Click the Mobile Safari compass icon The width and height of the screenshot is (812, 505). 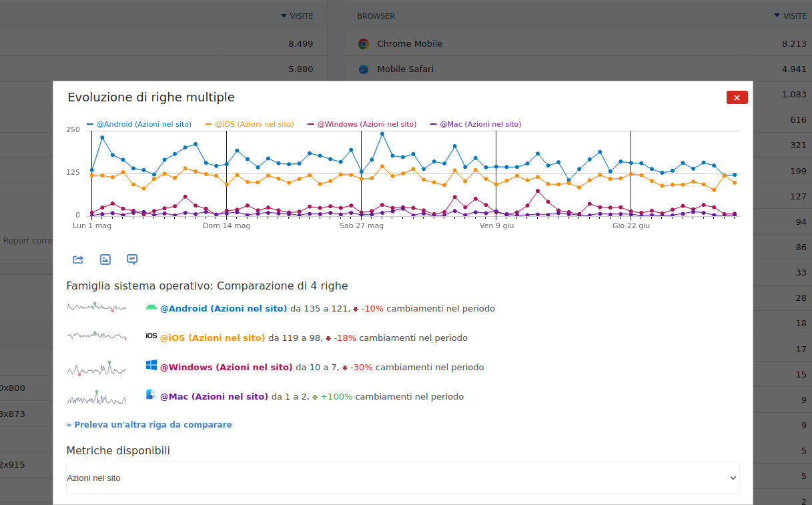click(x=364, y=69)
